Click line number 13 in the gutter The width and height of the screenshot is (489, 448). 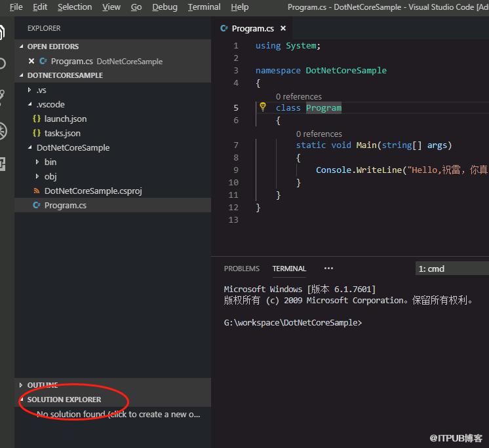pos(233,220)
